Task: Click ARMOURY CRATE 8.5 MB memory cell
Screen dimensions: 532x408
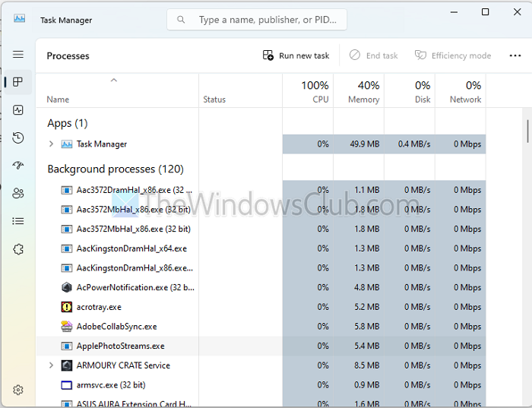Action: click(359, 365)
